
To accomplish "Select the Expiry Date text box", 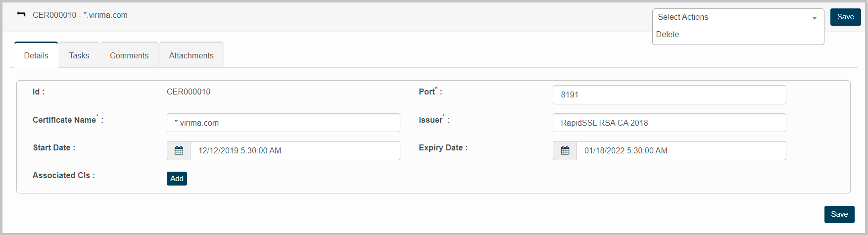I will coord(681,150).
